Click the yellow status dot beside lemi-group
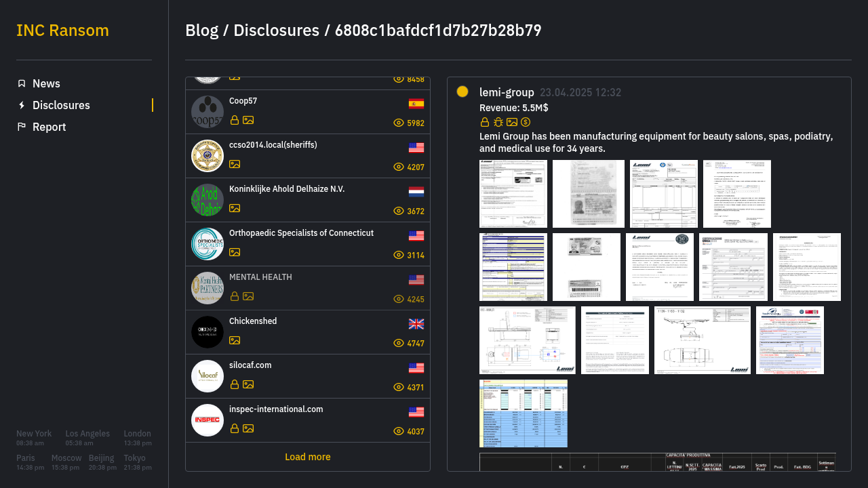This screenshot has height=488, width=868. 462,91
